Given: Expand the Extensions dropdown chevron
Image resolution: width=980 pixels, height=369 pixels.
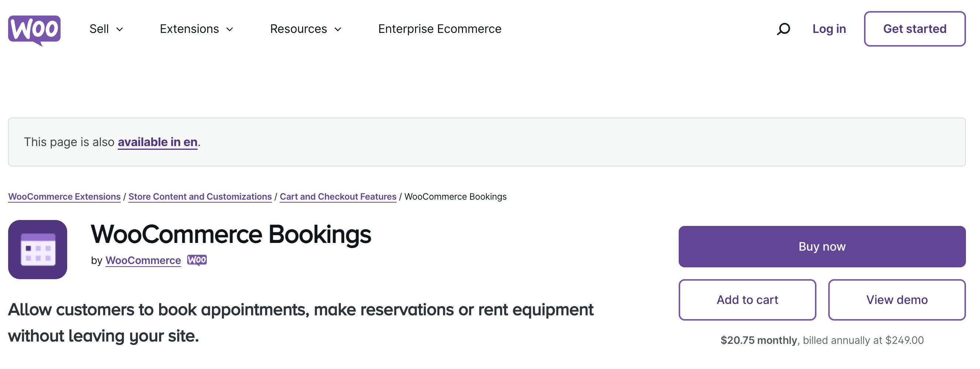Looking at the screenshot, I should click(230, 29).
